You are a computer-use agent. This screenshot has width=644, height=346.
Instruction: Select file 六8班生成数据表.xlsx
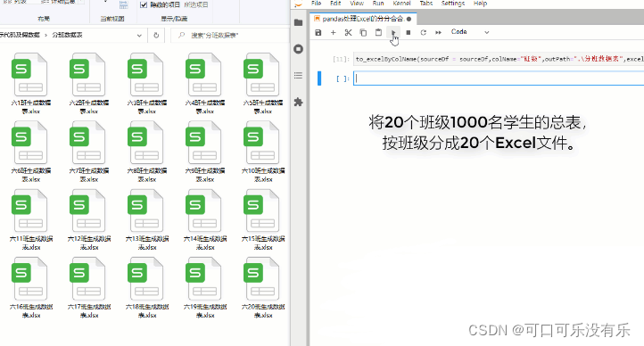tap(146, 152)
